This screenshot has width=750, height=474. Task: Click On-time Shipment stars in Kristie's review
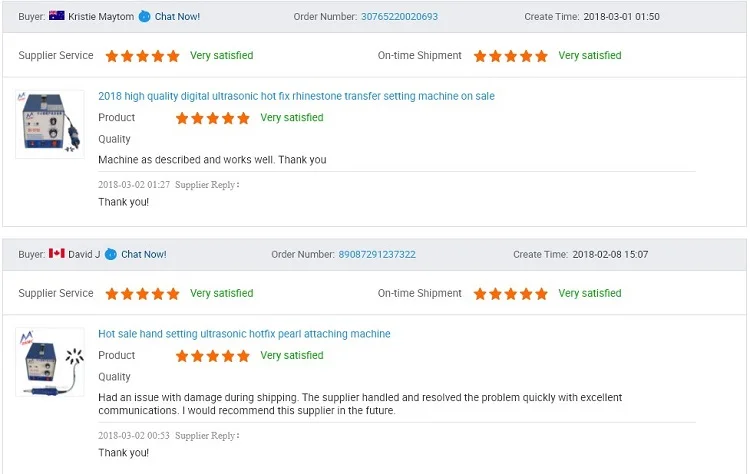pyautogui.click(x=510, y=56)
